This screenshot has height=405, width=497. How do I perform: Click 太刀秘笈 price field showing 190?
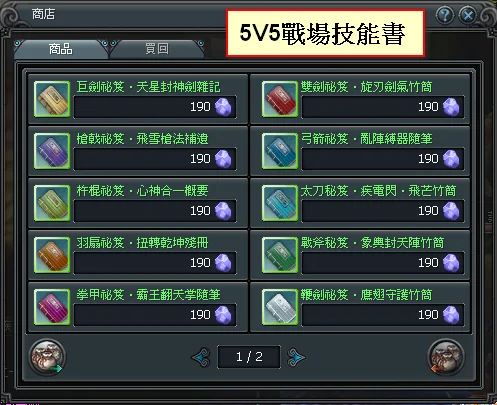(x=383, y=211)
